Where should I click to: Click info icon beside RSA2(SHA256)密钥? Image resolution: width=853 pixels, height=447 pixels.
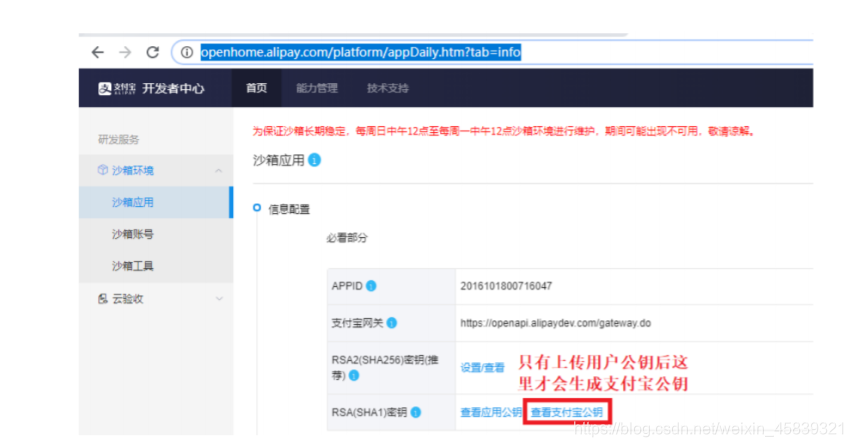click(x=354, y=375)
